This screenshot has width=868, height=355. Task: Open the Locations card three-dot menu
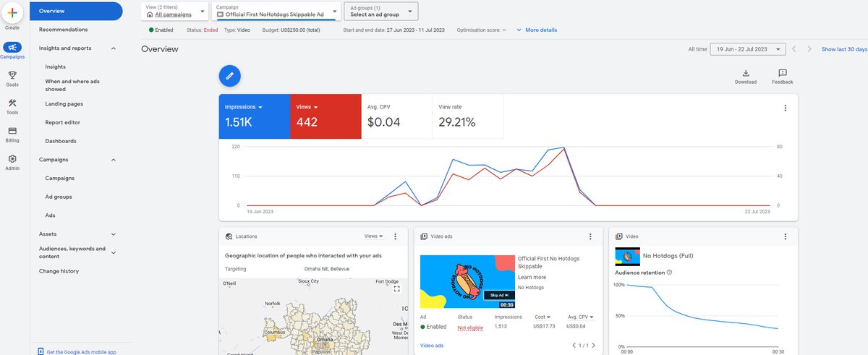click(x=395, y=236)
